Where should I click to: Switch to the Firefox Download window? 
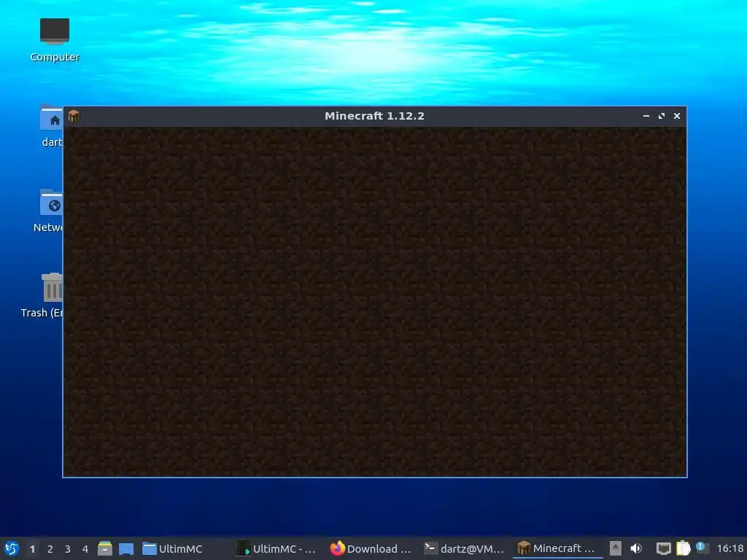point(371,548)
